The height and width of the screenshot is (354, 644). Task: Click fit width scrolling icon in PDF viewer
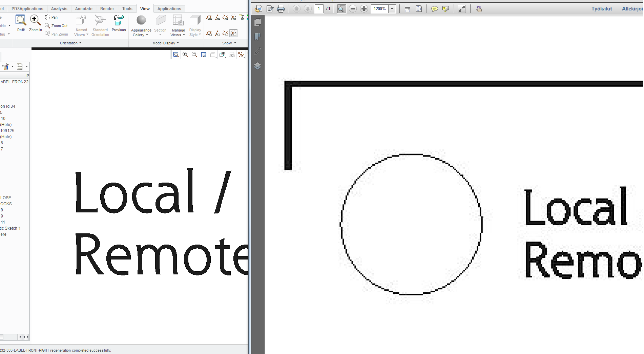point(408,9)
